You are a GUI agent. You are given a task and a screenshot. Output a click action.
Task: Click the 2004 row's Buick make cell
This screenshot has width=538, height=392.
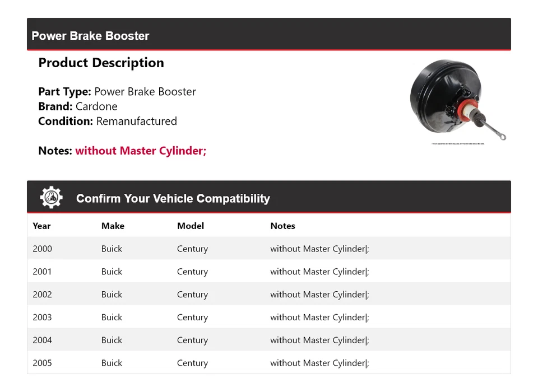point(112,340)
